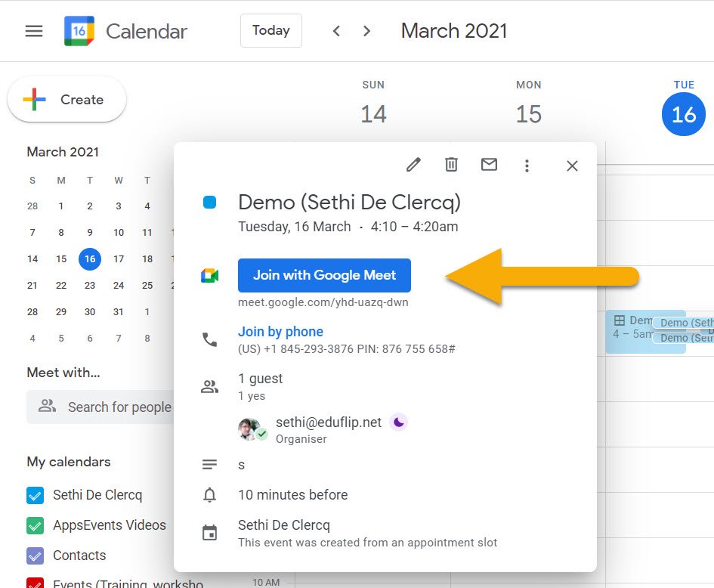Click the organiser profile photo
The width and height of the screenshot is (714, 588).
[x=250, y=429]
